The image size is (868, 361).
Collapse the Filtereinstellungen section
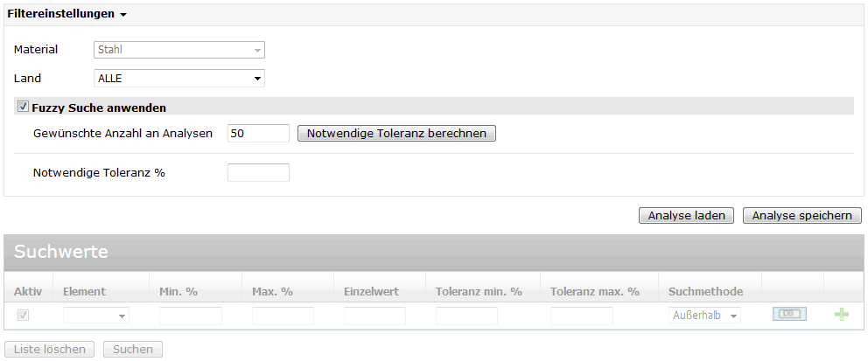pyautogui.click(x=68, y=15)
